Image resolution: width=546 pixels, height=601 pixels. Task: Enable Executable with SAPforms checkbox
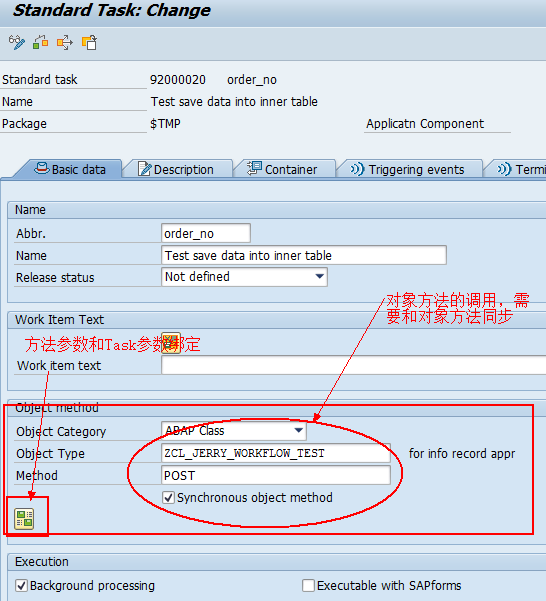pyautogui.click(x=308, y=586)
